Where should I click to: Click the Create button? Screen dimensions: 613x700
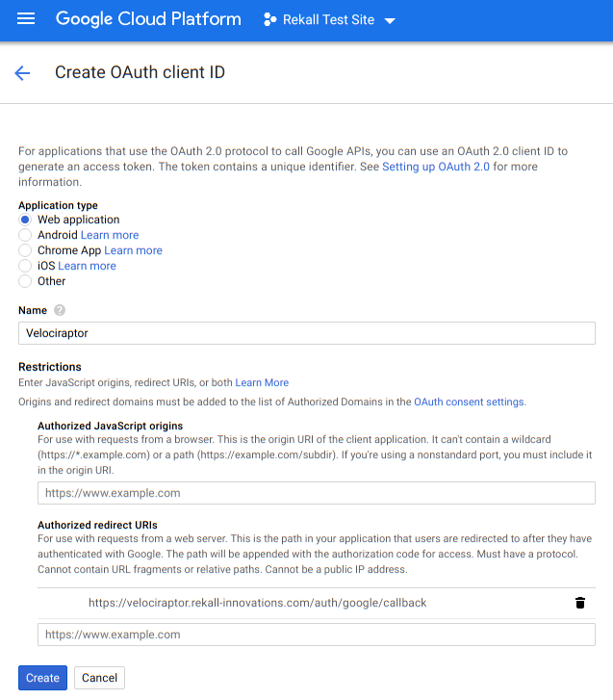42,678
